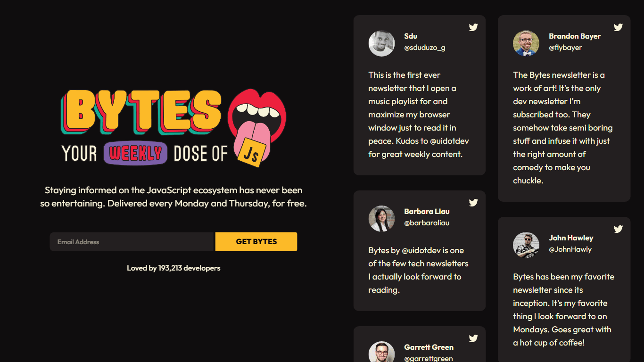Click Garrett Green's profile picture

(381, 352)
